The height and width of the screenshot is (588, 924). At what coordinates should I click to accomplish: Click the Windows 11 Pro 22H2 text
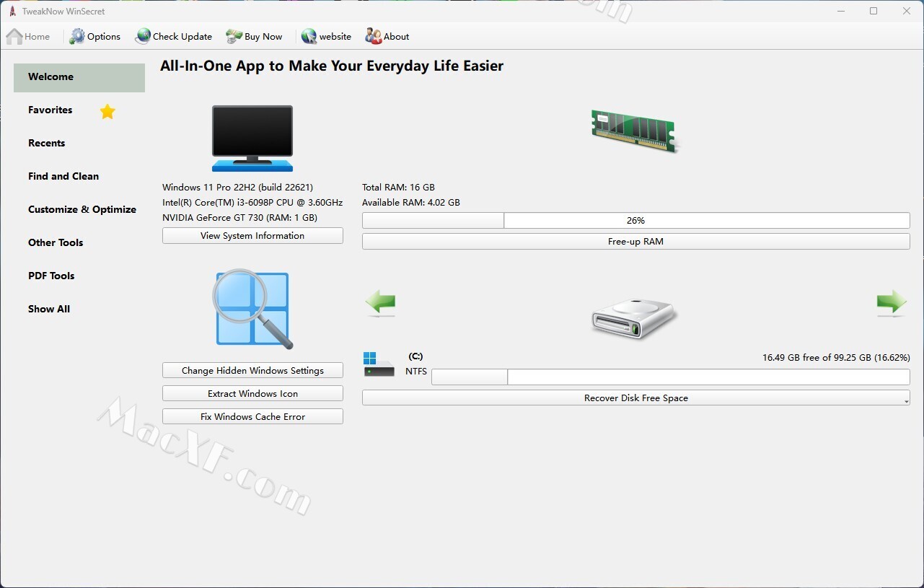(238, 188)
